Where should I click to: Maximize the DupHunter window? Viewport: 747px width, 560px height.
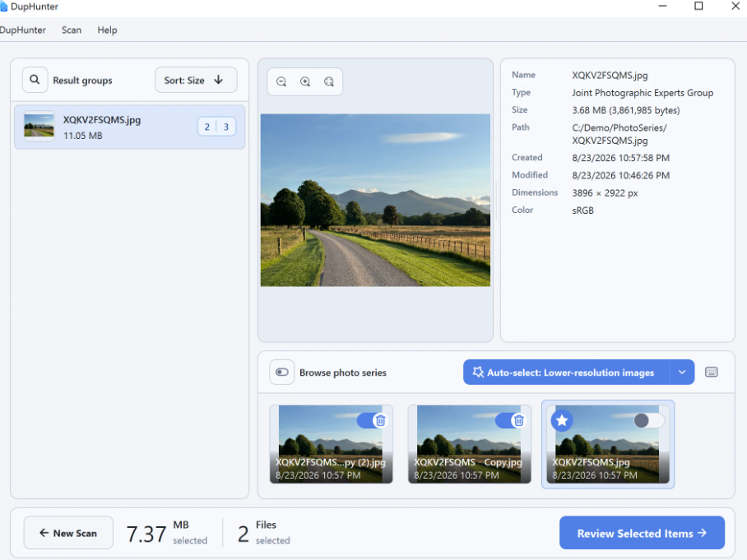698,7
